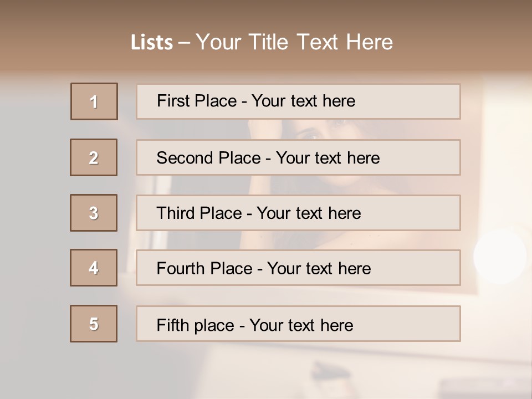Select the box labeled 4
The width and height of the screenshot is (532, 399).
94,268
